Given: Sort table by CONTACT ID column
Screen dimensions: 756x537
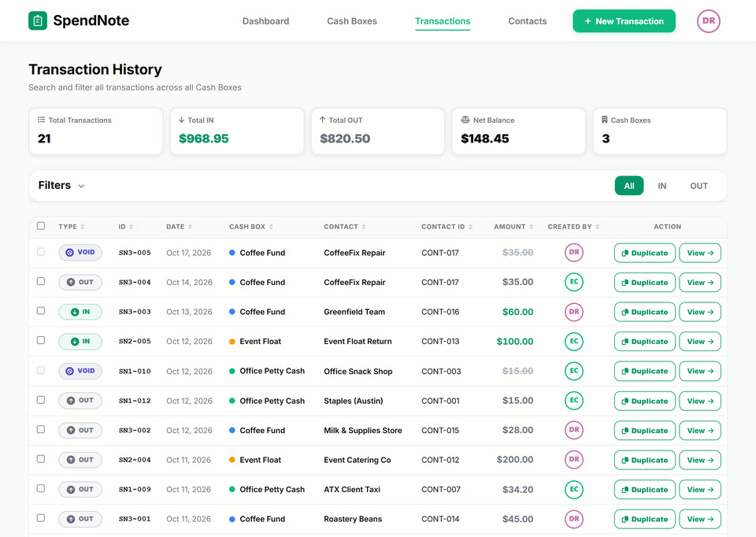Looking at the screenshot, I should tap(447, 227).
